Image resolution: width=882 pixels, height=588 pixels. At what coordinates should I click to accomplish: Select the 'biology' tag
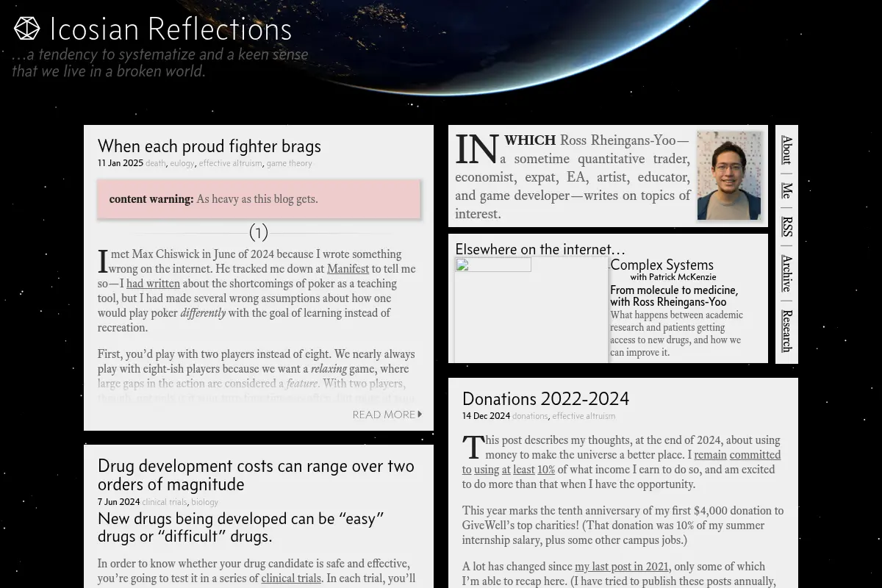tap(204, 502)
